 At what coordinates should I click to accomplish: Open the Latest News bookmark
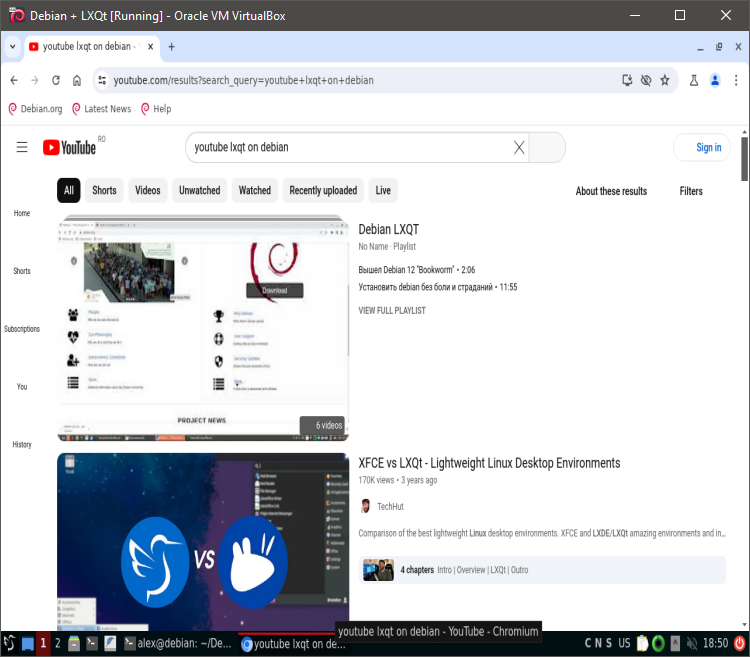pyautogui.click(x=101, y=109)
